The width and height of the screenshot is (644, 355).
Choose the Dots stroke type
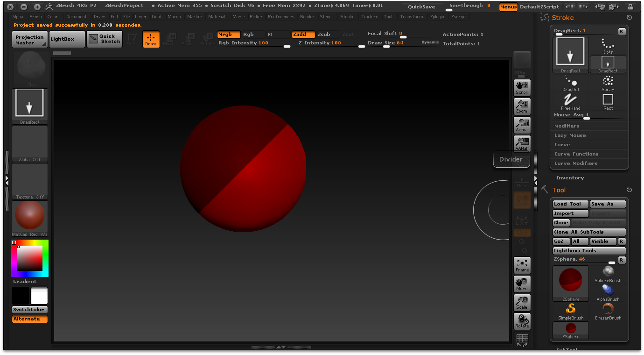point(608,46)
